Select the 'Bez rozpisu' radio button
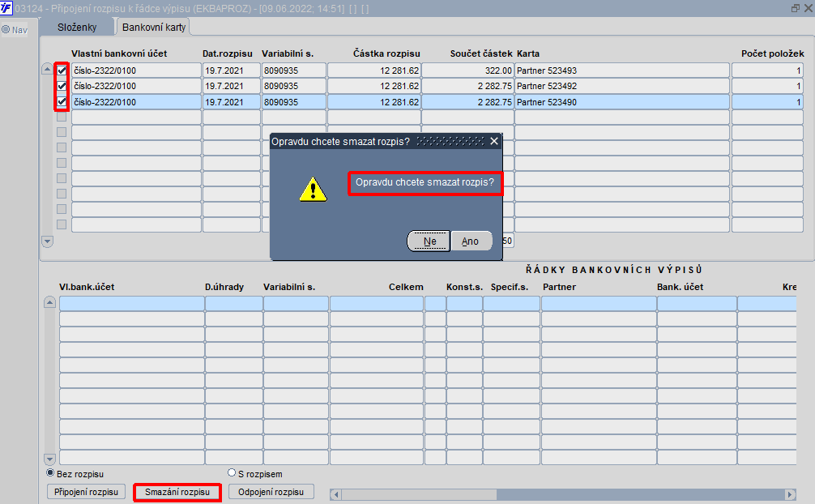Screen dimensions: 815x504 tap(50, 472)
